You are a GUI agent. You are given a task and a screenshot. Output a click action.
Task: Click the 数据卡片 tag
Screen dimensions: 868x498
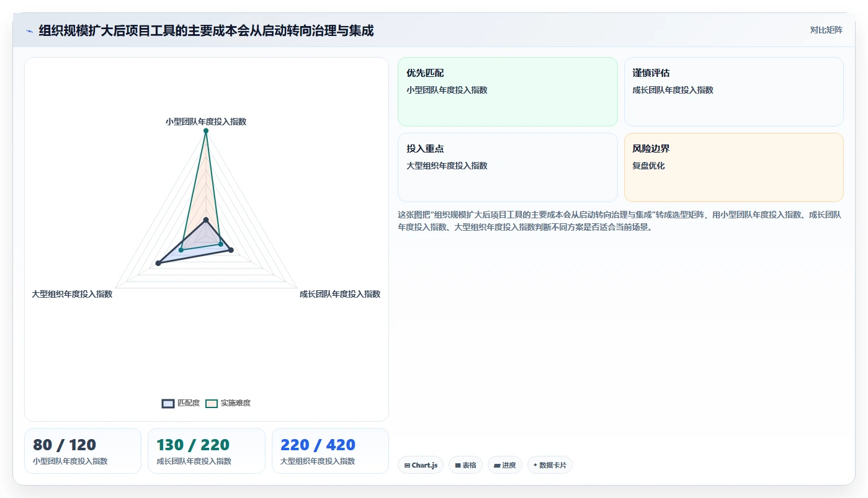tap(550, 465)
